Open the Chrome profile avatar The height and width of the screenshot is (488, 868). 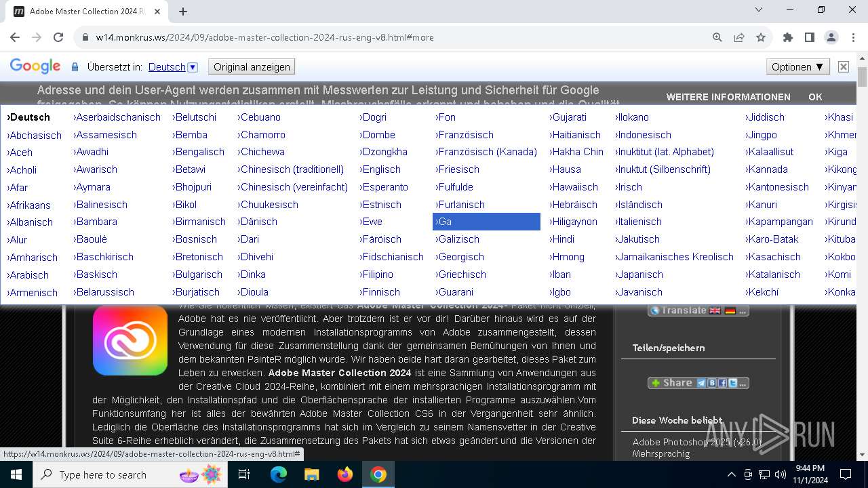tap(831, 37)
